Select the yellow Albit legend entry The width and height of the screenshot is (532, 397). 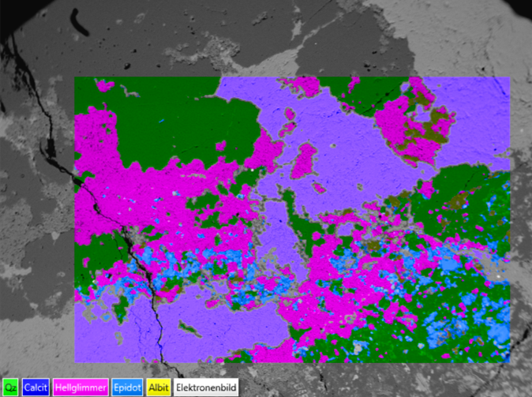coord(158,388)
